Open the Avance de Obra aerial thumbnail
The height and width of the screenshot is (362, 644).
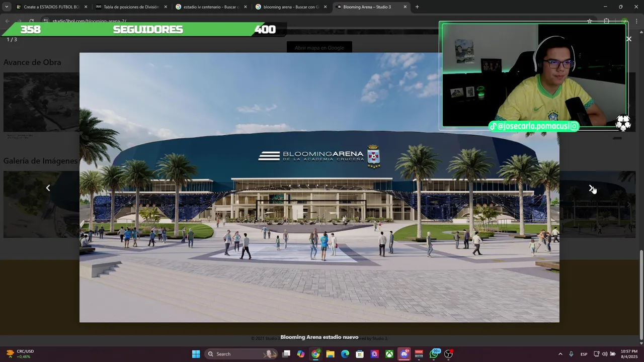point(41,102)
